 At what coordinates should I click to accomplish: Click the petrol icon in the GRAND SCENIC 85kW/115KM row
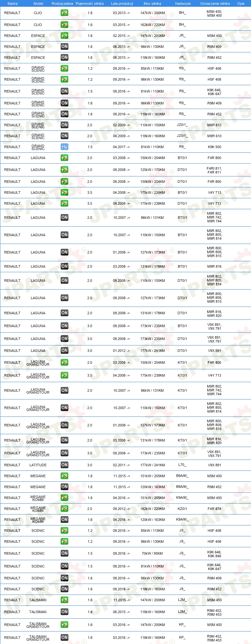click(x=65, y=68)
